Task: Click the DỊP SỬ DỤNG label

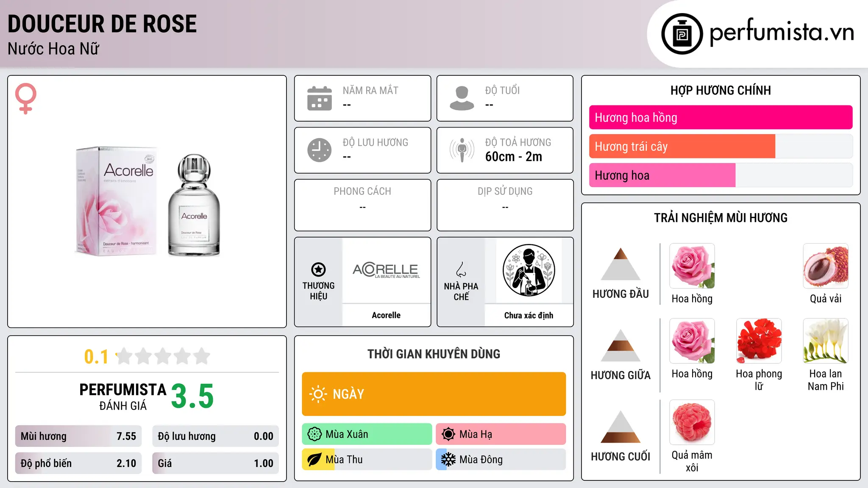Action: click(x=505, y=191)
